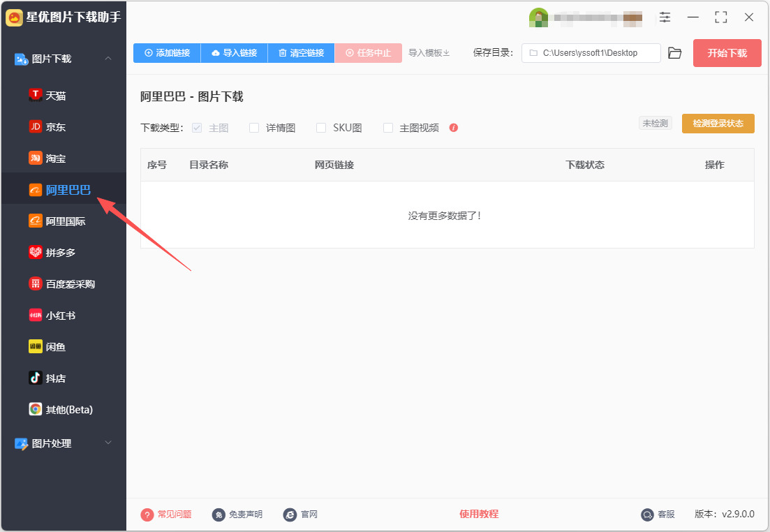The height and width of the screenshot is (532, 770).
Task: Open the 官网 link text
Action: [x=309, y=515]
